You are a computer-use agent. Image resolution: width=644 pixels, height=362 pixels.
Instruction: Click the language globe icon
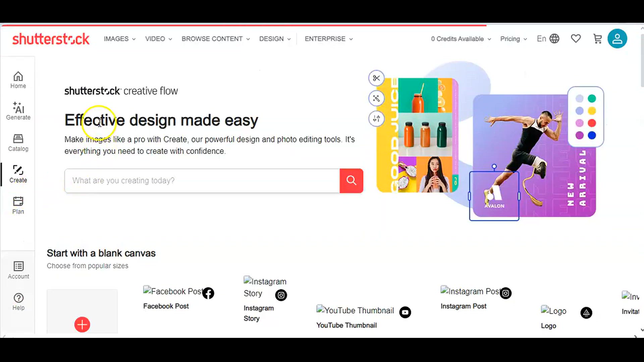[x=554, y=39]
